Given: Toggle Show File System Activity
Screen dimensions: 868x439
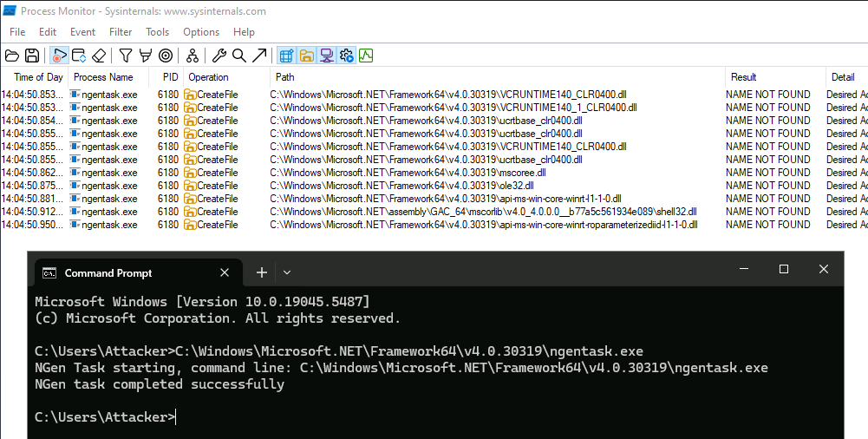Looking at the screenshot, I should click(306, 56).
